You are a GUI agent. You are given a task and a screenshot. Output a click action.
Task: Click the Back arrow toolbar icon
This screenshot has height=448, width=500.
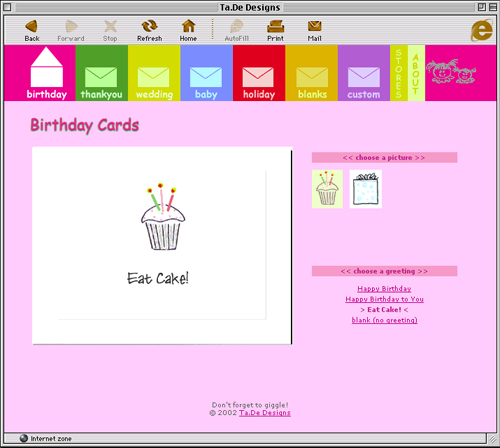(31, 26)
